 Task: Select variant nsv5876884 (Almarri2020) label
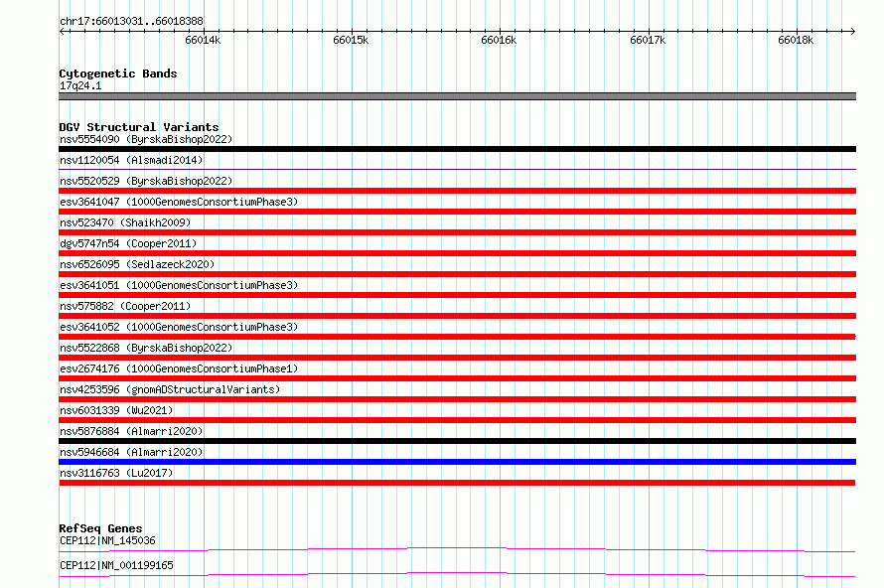131,431
